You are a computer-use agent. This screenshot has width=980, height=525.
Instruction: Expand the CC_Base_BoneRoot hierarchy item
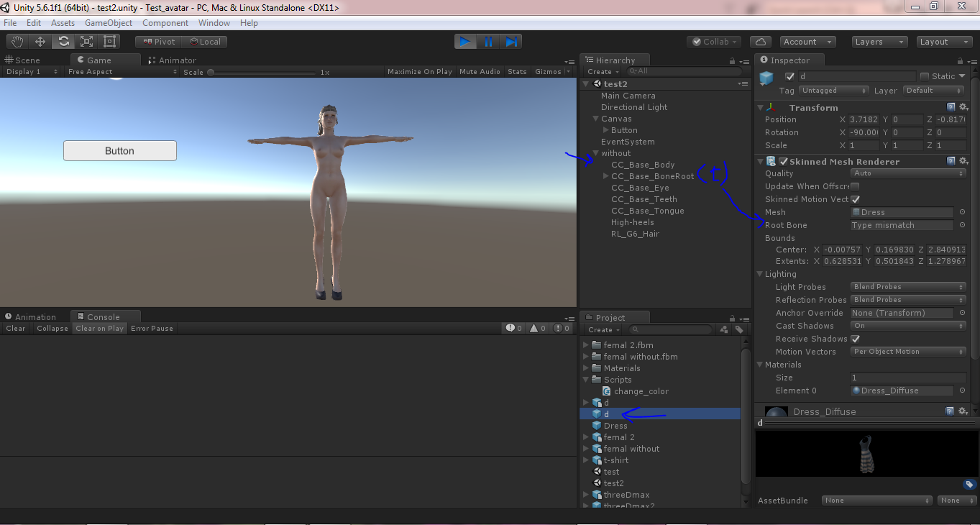click(x=606, y=176)
